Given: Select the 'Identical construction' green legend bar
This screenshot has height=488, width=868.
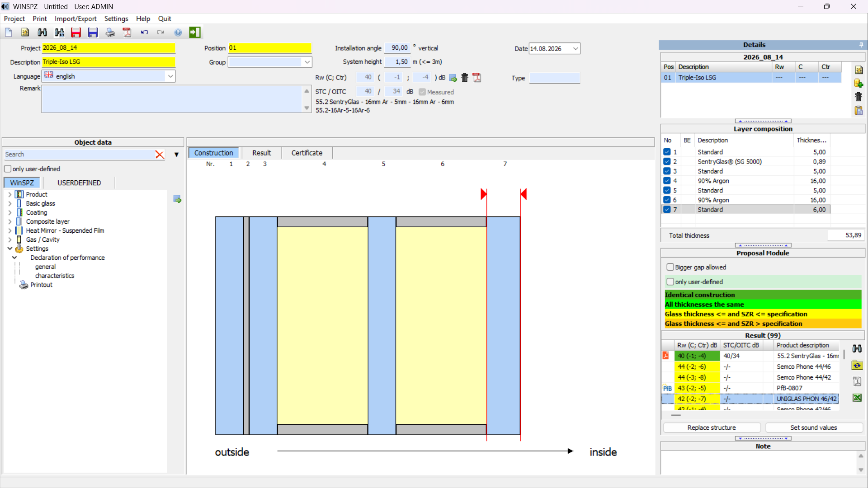Looking at the screenshot, I should tap(763, 295).
